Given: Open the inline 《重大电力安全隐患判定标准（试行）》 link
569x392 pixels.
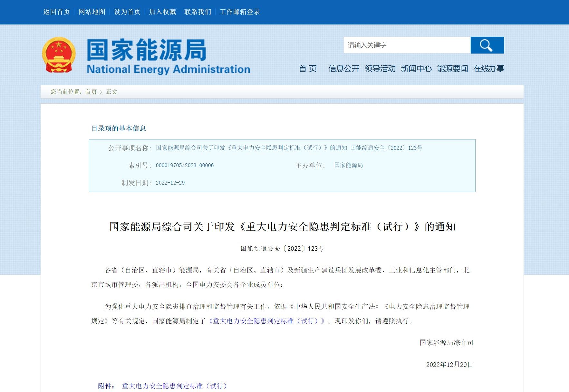Looking at the screenshot, I should [267, 321].
